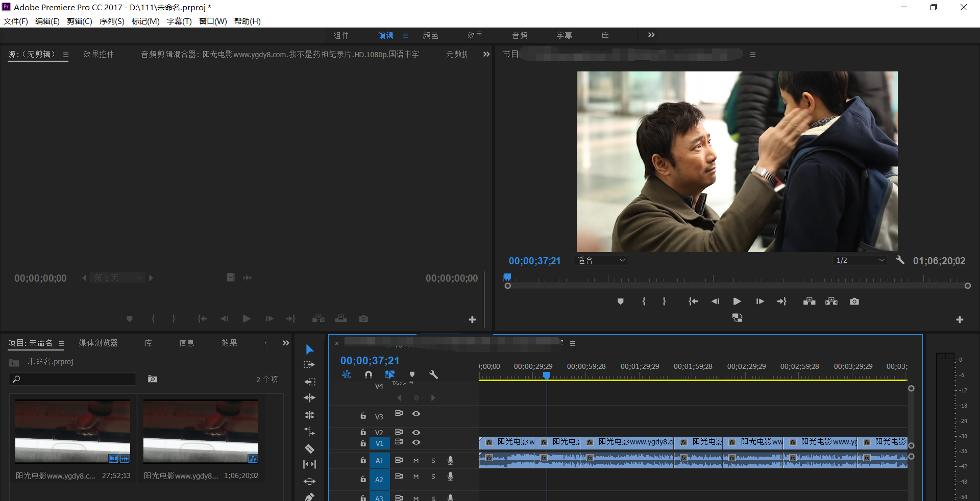Screen dimensions: 980x501
Task: Step forward one frame in Program monitor
Action: click(x=759, y=302)
